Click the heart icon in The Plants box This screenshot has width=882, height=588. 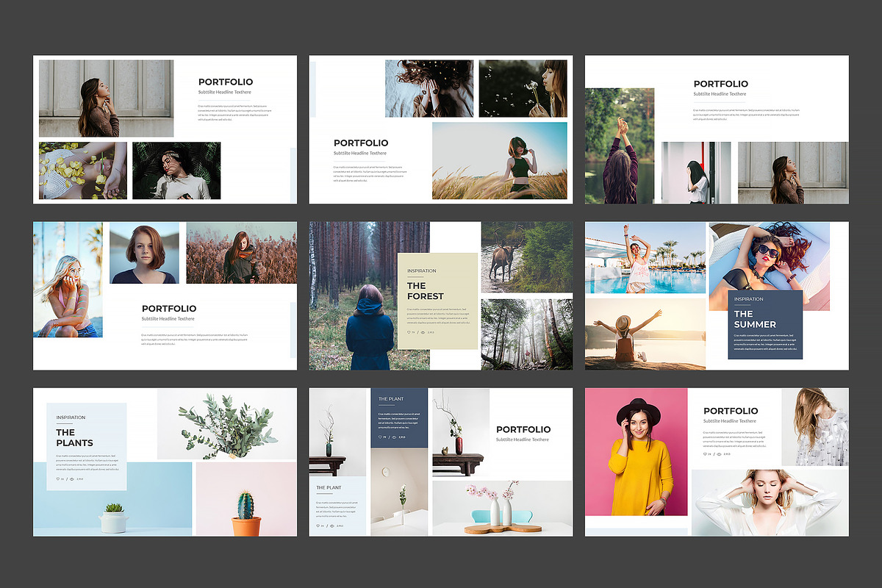pos(58,478)
